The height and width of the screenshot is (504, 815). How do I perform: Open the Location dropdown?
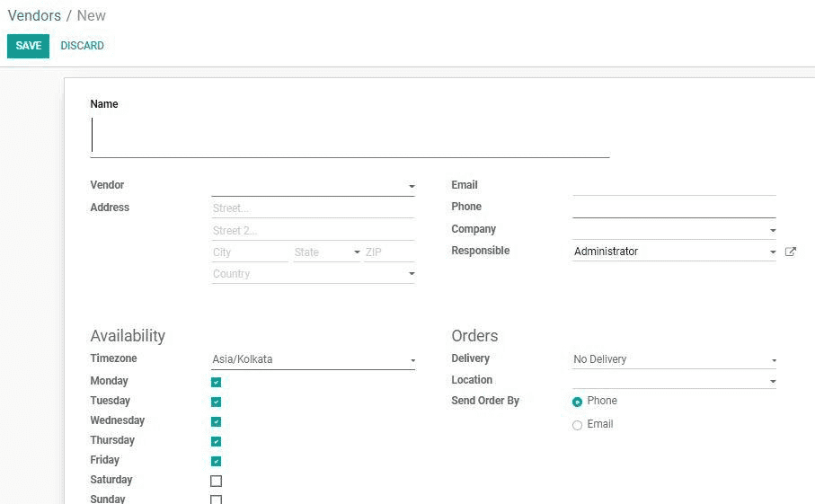tap(674, 381)
